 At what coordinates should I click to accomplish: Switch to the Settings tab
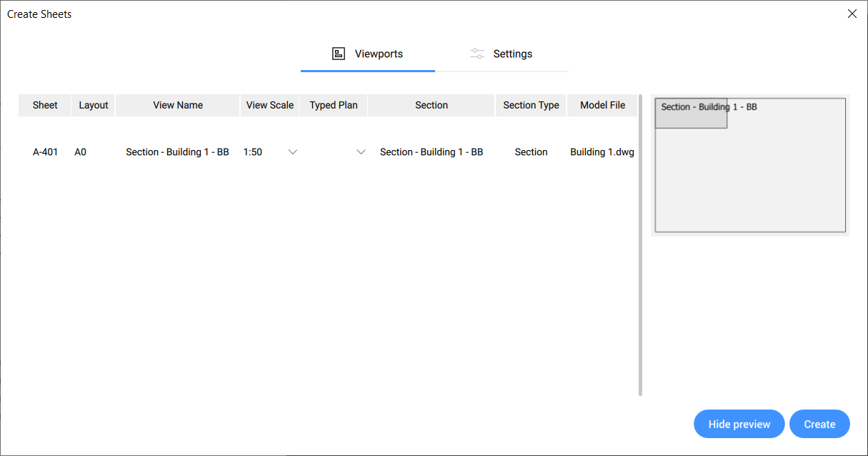512,54
